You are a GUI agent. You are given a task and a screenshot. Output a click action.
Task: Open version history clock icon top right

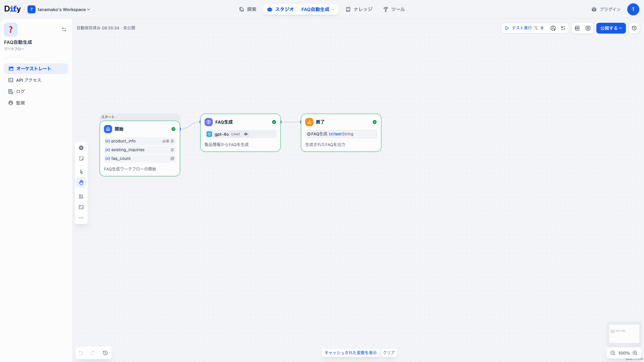pyautogui.click(x=634, y=28)
